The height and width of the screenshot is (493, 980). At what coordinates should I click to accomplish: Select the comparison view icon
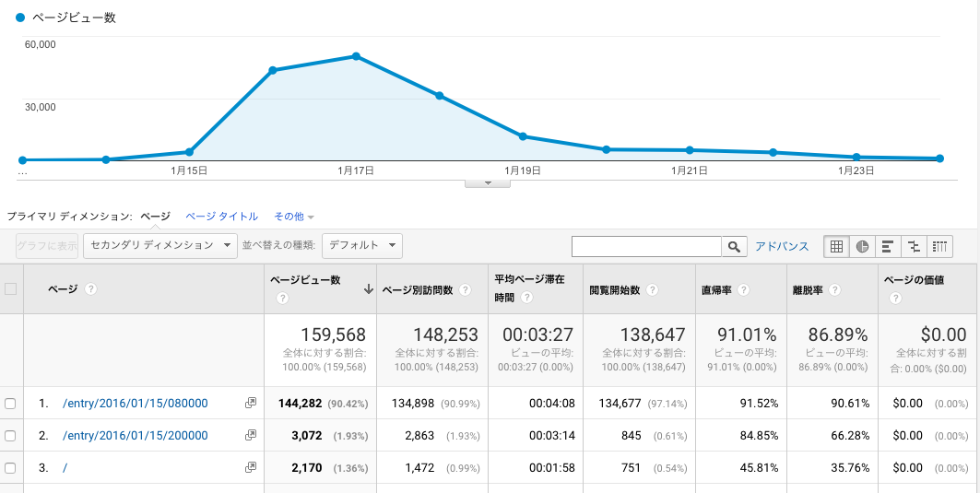point(914,246)
